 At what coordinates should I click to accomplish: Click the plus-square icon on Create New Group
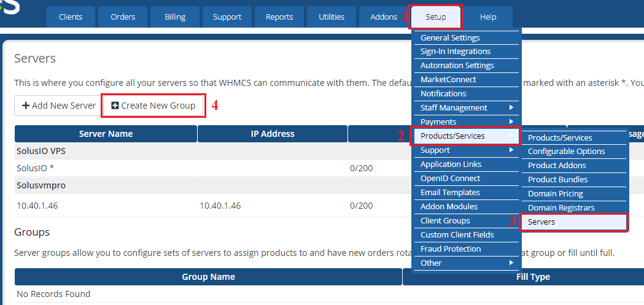(x=115, y=106)
